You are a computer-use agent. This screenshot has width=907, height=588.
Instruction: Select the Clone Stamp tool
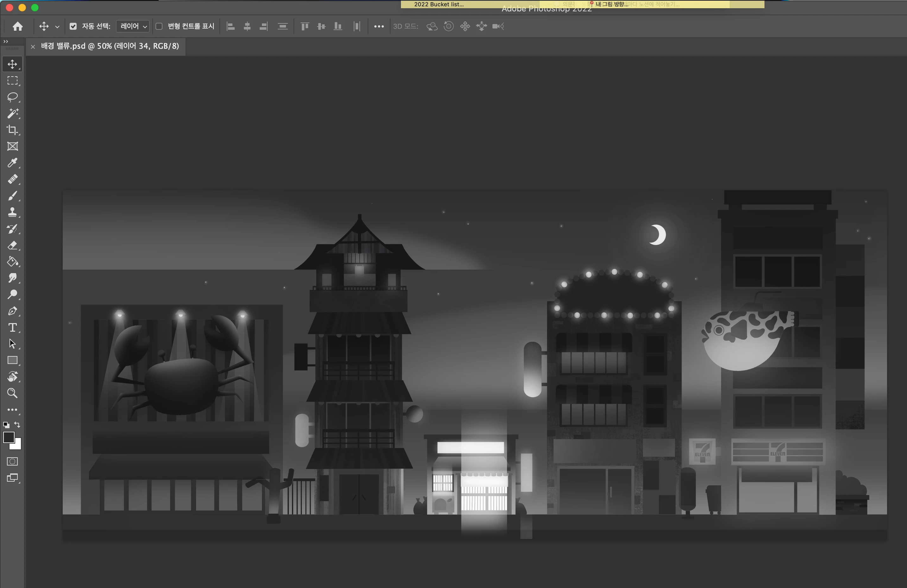pyautogui.click(x=12, y=212)
